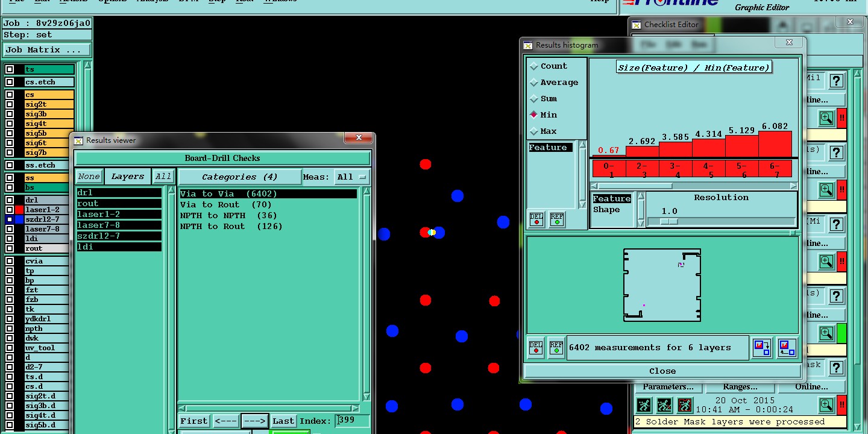Click magnifier icon above 'Solder Mask layers' message

pos(826,405)
